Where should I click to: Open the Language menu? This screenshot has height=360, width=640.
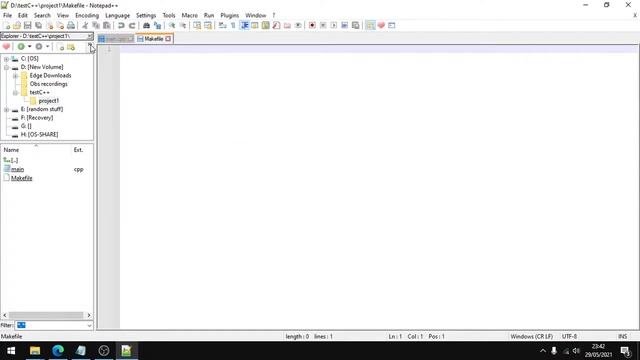[118, 16]
